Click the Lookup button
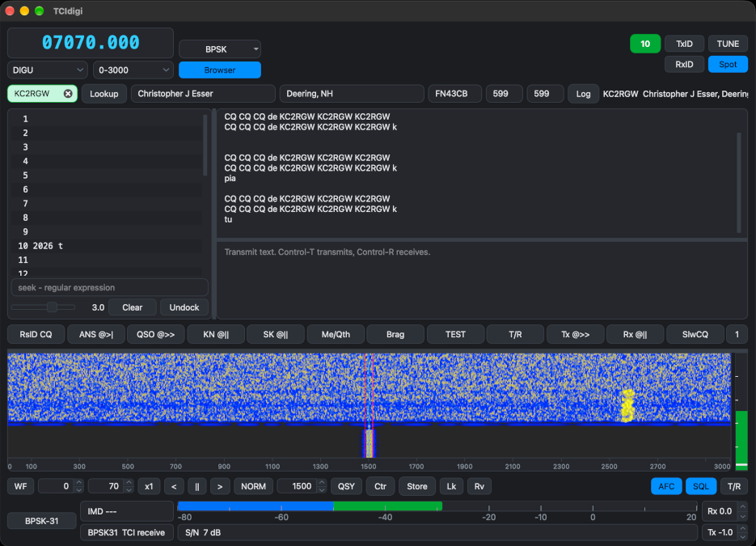Screen dimensions: 756x546 (104, 94)
